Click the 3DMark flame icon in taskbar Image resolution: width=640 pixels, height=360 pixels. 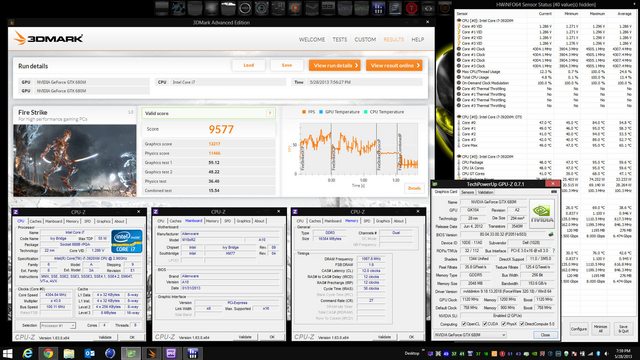point(151,353)
